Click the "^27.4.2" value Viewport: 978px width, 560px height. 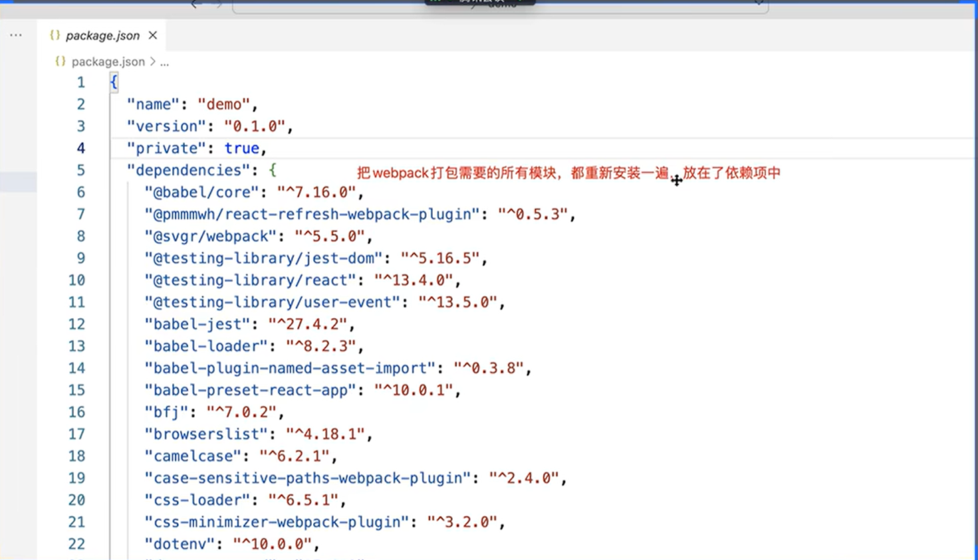pyautogui.click(x=308, y=324)
